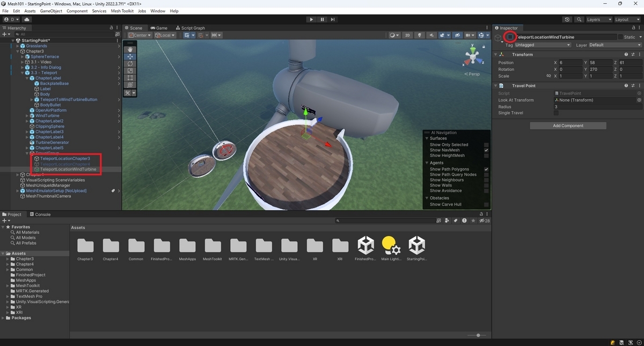Toggle Show HeightMesh checkbox
Image resolution: width=644 pixels, height=346 pixels.
tap(486, 156)
